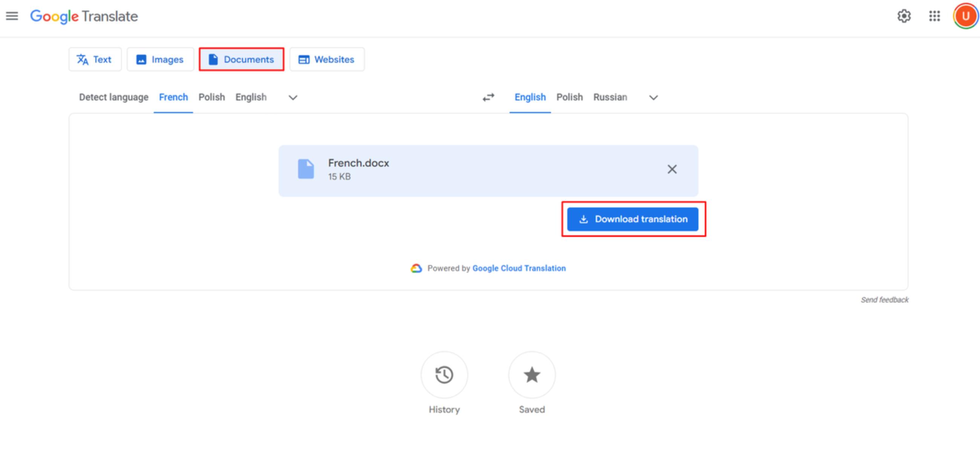The width and height of the screenshot is (980, 468).
Task: Click the Download translation button
Action: (632, 219)
